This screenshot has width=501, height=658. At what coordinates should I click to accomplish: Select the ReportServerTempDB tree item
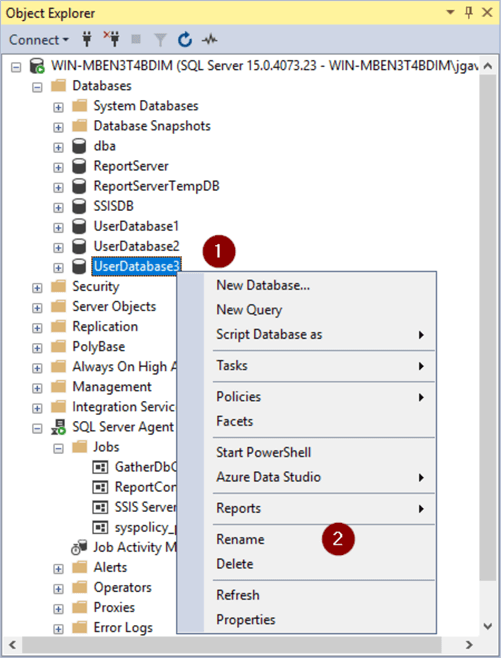(x=157, y=186)
